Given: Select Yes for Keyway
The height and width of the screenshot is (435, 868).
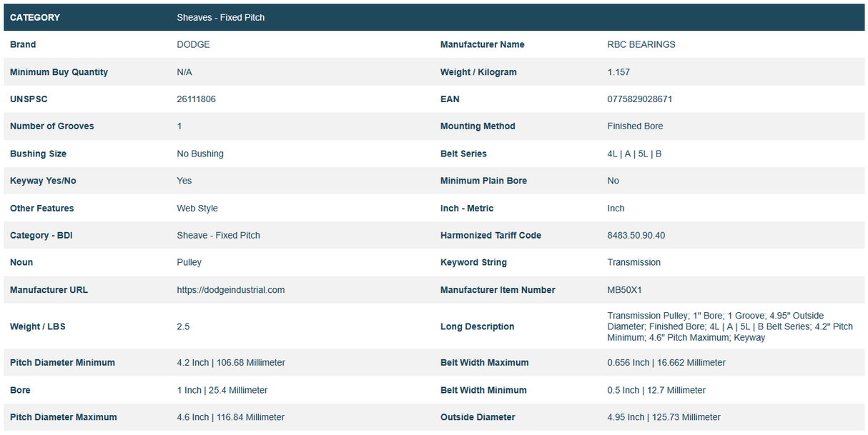Looking at the screenshot, I should click(184, 180).
